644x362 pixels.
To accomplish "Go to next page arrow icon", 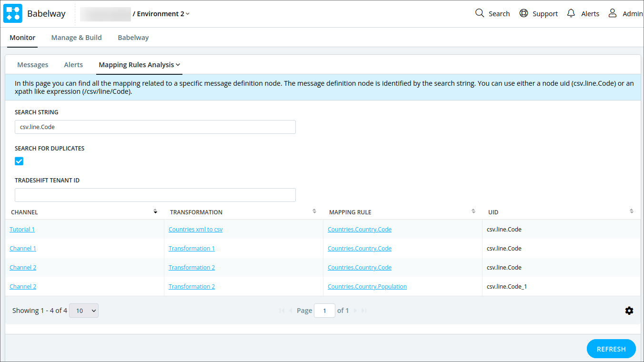I will (x=355, y=311).
